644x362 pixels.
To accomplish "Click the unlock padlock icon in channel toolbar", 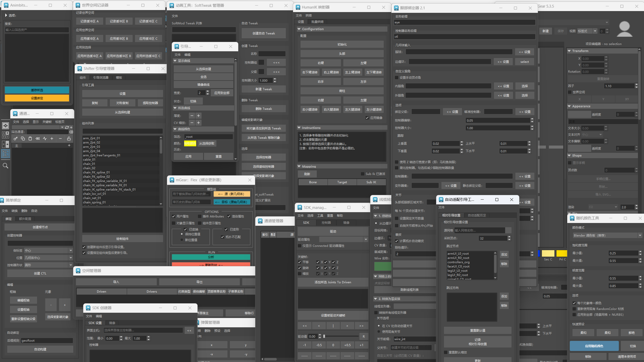I will (x=69, y=139).
